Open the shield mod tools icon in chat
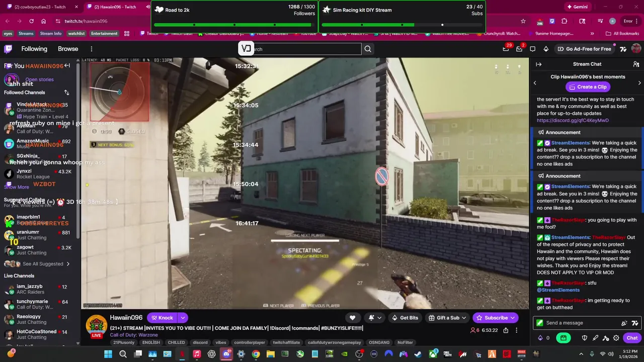The height and width of the screenshot is (362, 644). (585, 338)
